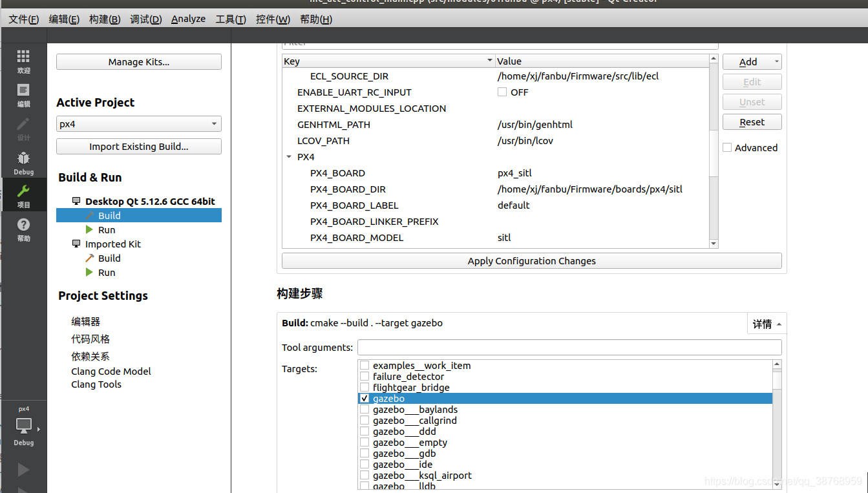Select Build under Desktop Qt 5.12.6
Image resolution: width=868 pixels, height=493 pixels.
(139, 215)
